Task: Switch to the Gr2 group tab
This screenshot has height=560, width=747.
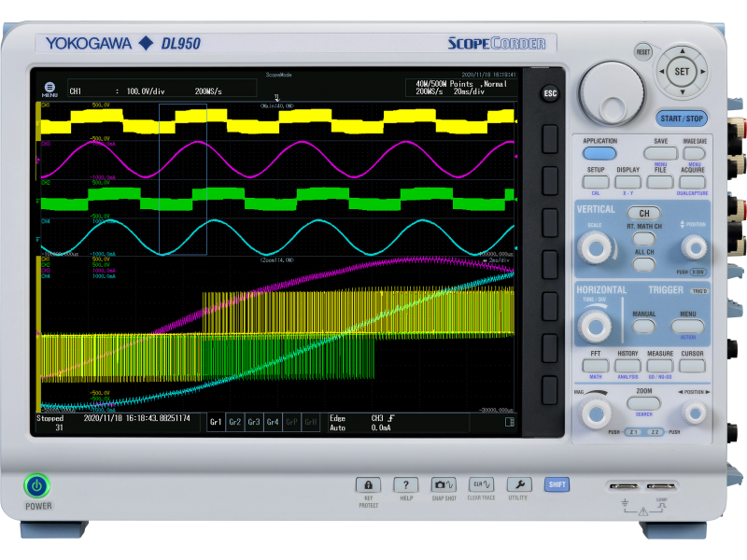Action: tap(235, 422)
